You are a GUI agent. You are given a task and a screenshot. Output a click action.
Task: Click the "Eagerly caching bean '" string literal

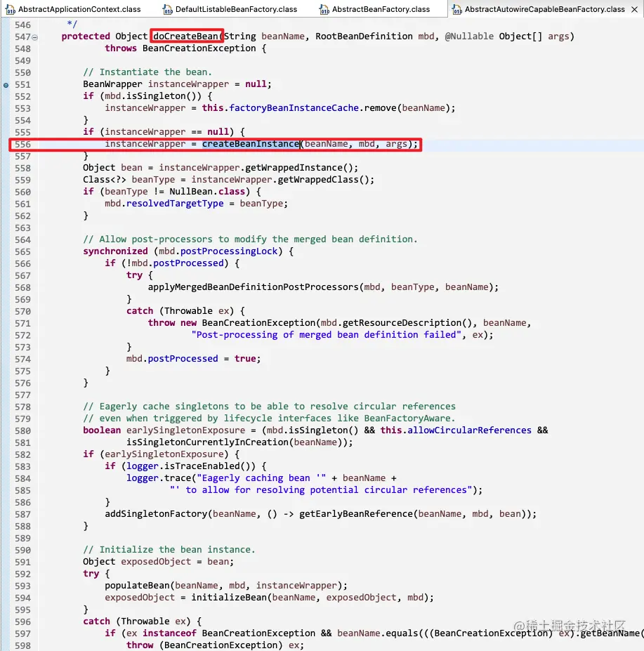(261, 478)
